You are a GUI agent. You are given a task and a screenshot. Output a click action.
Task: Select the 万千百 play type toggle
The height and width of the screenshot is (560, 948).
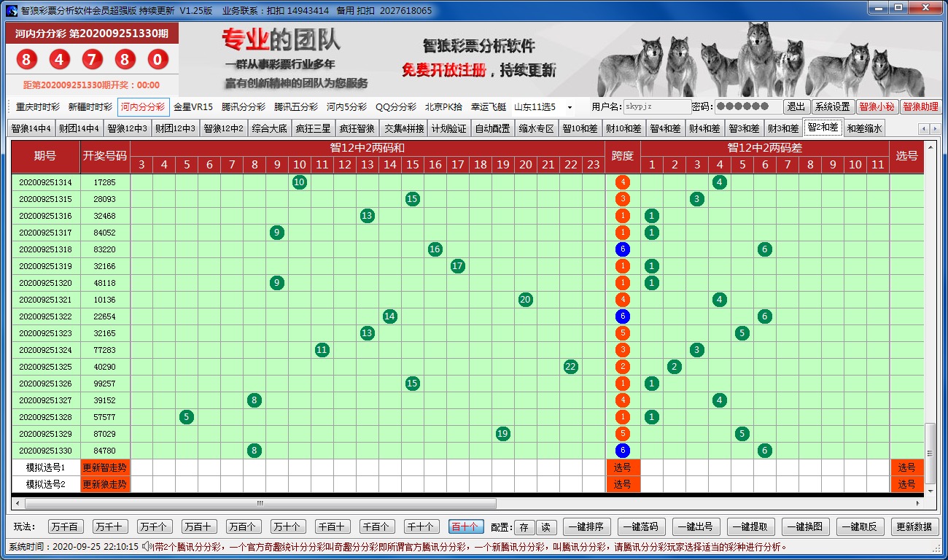click(66, 526)
